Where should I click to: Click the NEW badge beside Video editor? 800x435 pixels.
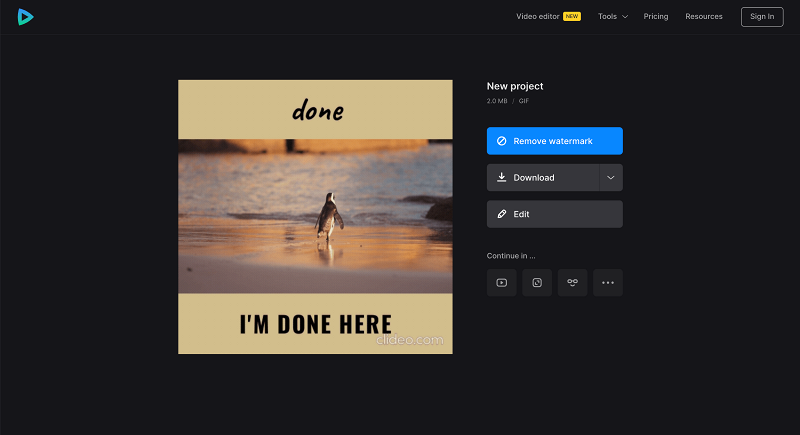pyautogui.click(x=572, y=16)
